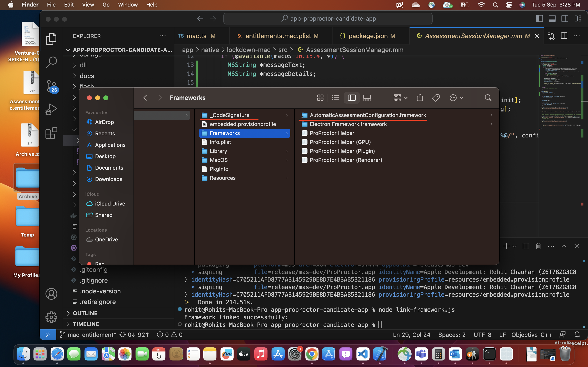
Task: Launch Xcode from the Dock
Action: [380, 354]
